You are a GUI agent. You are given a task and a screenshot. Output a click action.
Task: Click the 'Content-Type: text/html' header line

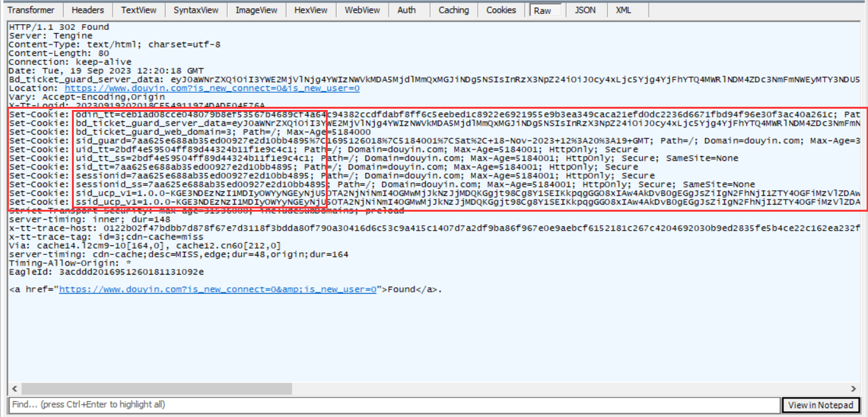pos(115,45)
